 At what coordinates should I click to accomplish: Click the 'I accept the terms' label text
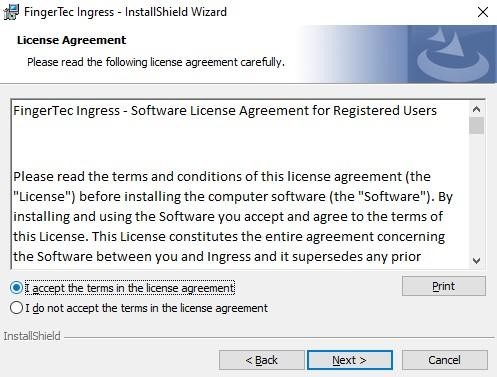pyautogui.click(x=130, y=288)
